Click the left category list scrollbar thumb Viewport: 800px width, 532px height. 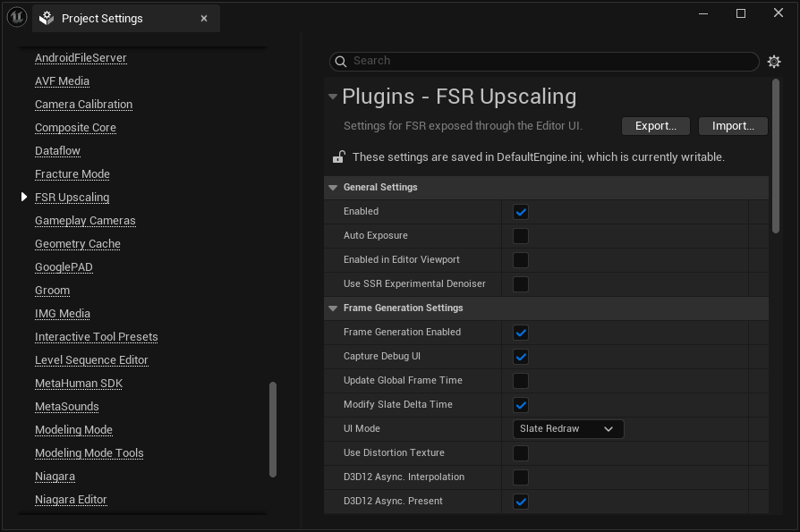pyautogui.click(x=273, y=431)
